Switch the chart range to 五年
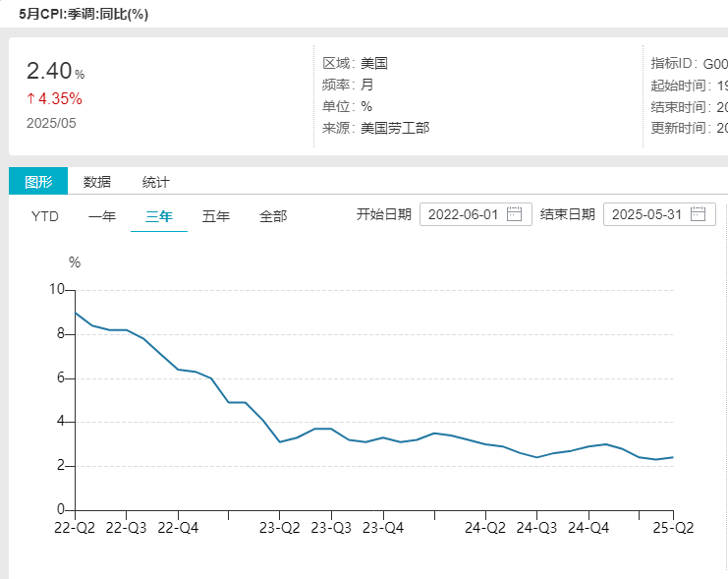 pos(216,216)
